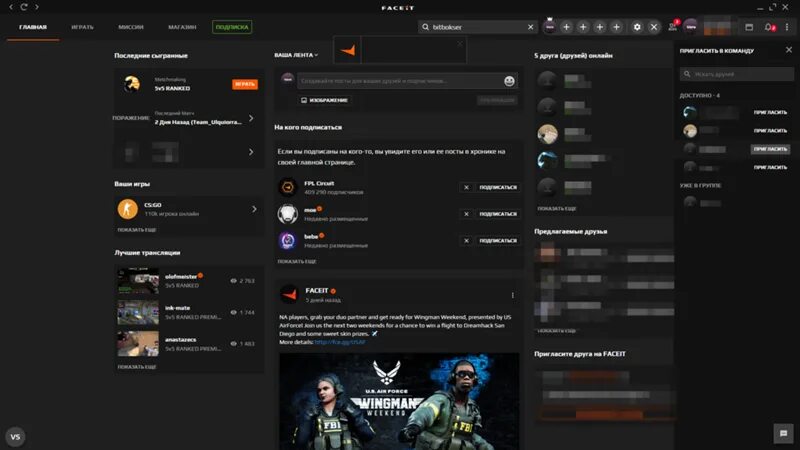Subscribe to moe
Screen dimensions: 800x450
[x=498, y=214]
